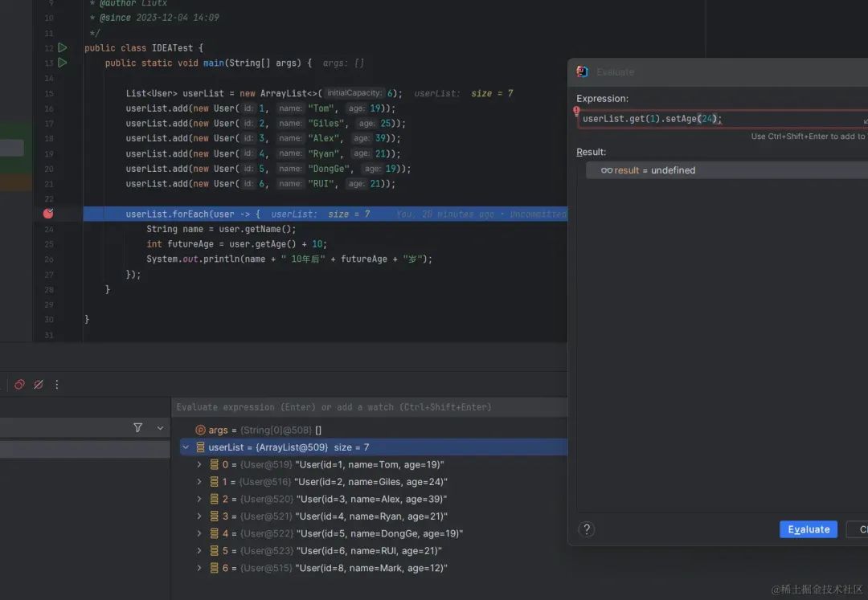
Task: Collapse the userList variable entry
Action: coord(186,447)
